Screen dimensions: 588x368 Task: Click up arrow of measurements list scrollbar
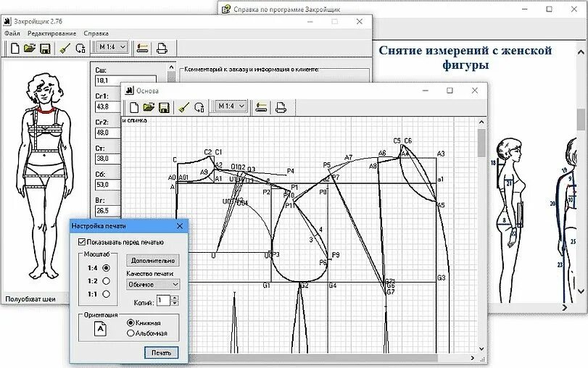click(x=171, y=67)
